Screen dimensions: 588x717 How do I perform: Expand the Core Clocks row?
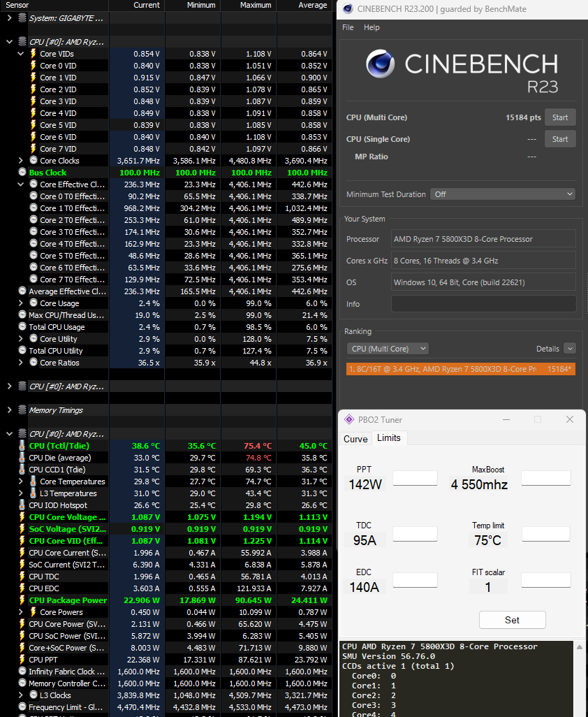pos(20,161)
